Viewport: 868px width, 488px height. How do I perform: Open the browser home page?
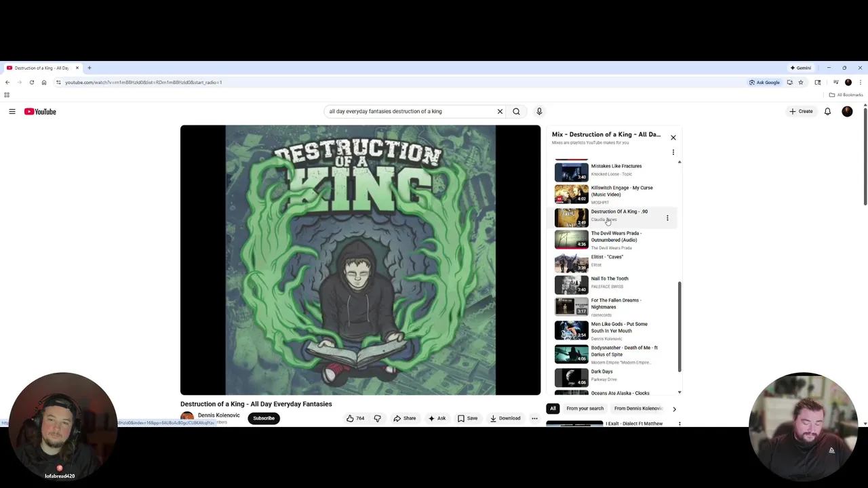tap(43, 82)
